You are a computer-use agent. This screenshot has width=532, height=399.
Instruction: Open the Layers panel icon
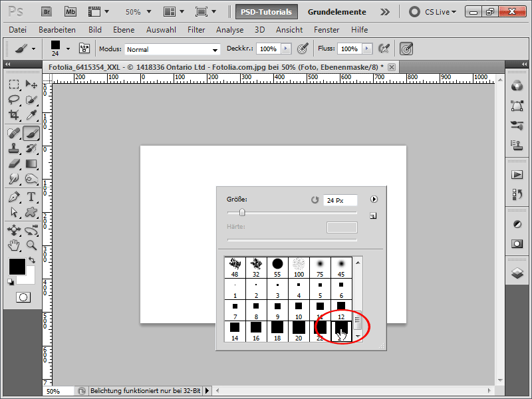[x=517, y=273]
